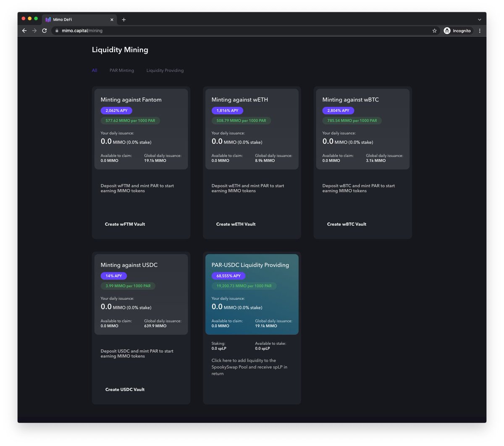
Task: Click Create wBTC Vault
Action: 346,224
